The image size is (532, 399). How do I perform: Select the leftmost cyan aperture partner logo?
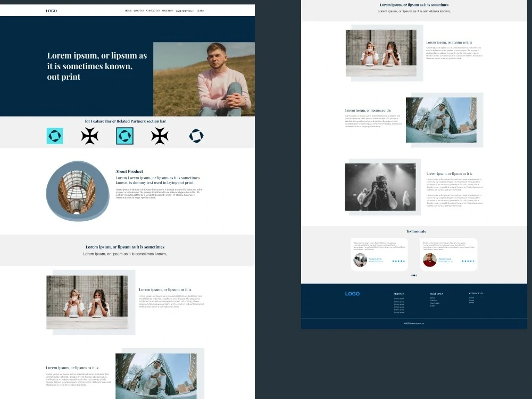click(x=55, y=136)
